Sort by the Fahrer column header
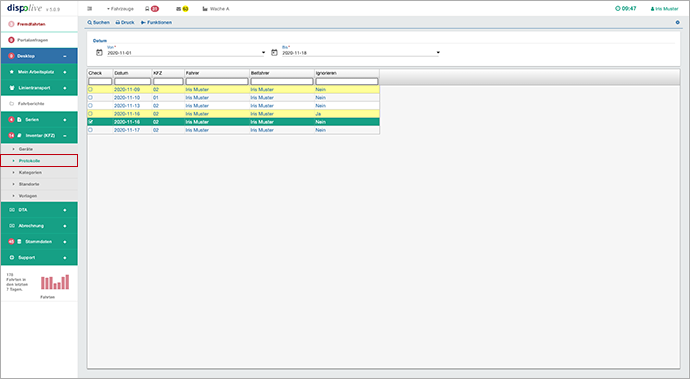This screenshot has height=379, width=690. (217, 73)
